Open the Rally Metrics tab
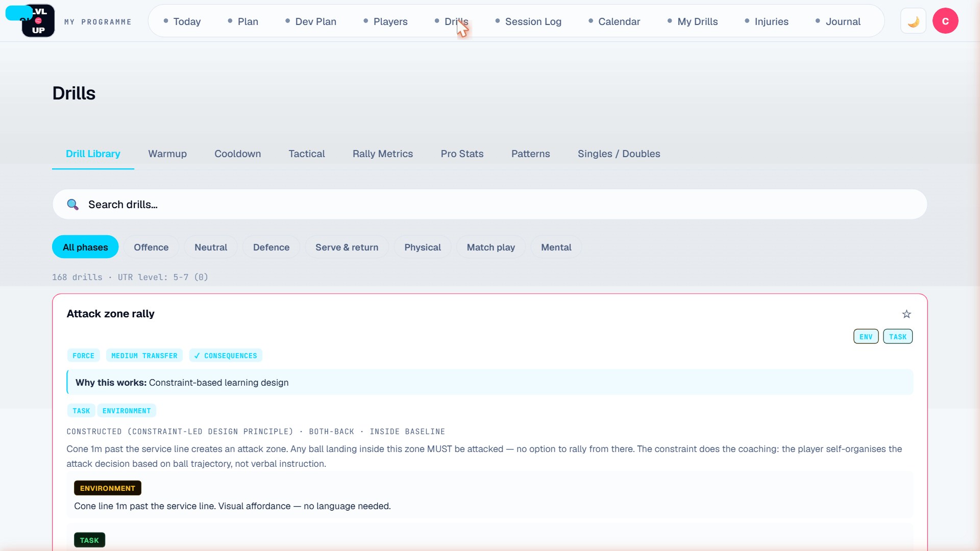980x551 pixels. (x=383, y=154)
